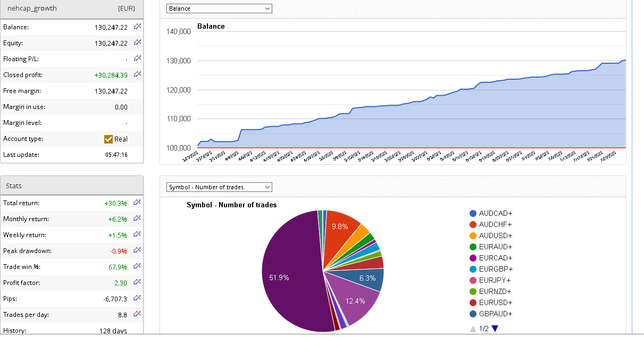Click the Monthly return chart icon
The width and height of the screenshot is (644, 337).
click(x=138, y=218)
